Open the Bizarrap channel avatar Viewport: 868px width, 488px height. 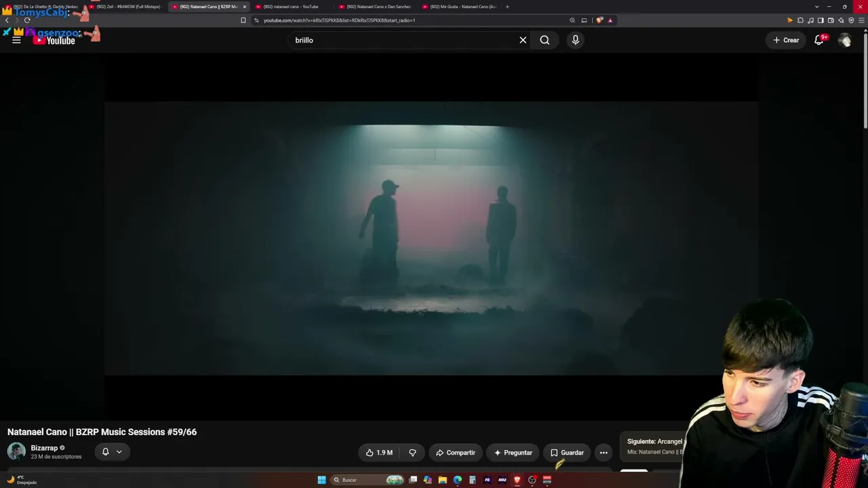[x=16, y=451]
